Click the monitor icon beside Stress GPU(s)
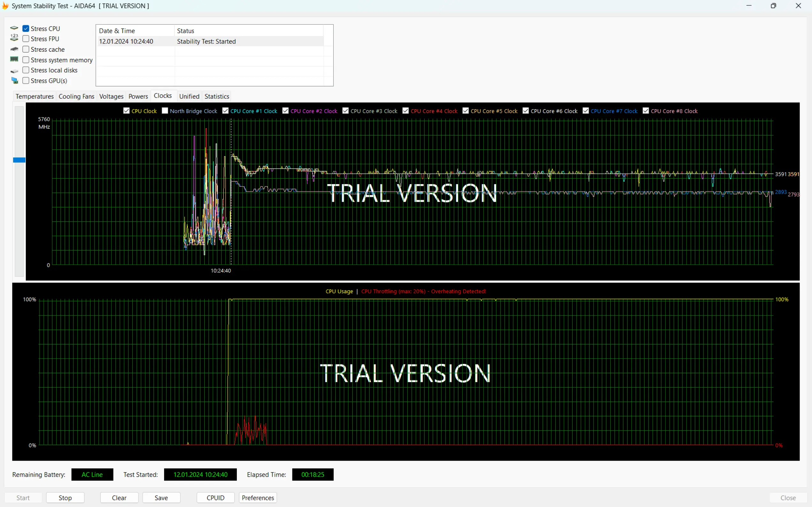The image size is (812, 507). (x=15, y=80)
